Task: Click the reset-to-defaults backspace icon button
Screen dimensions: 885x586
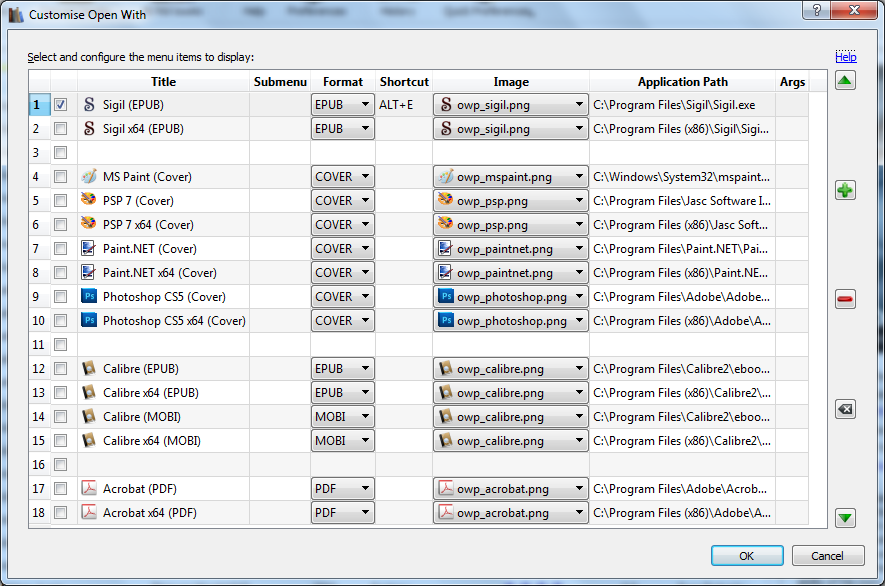Action: [845, 409]
